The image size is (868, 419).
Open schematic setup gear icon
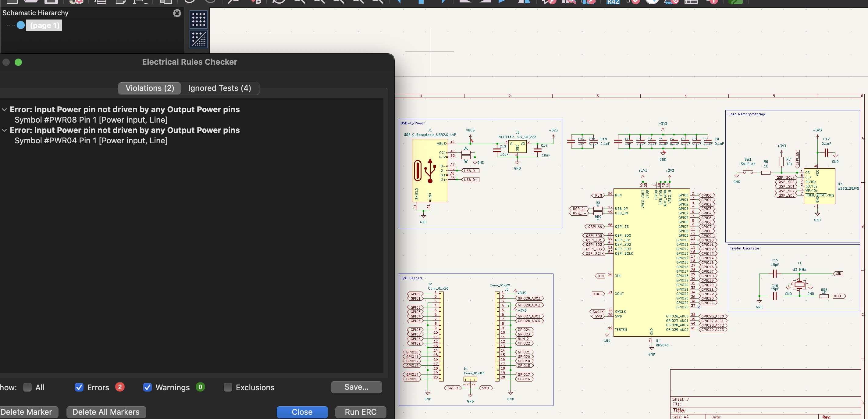pyautogui.click(x=76, y=2)
